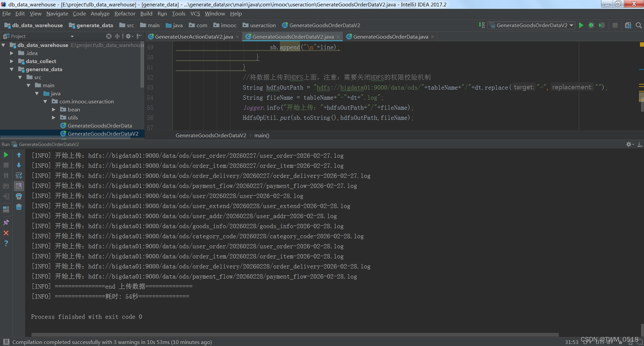
Task: Collapse the db_data_warehouse root node
Action: pyautogui.click(x=3, y=45)
